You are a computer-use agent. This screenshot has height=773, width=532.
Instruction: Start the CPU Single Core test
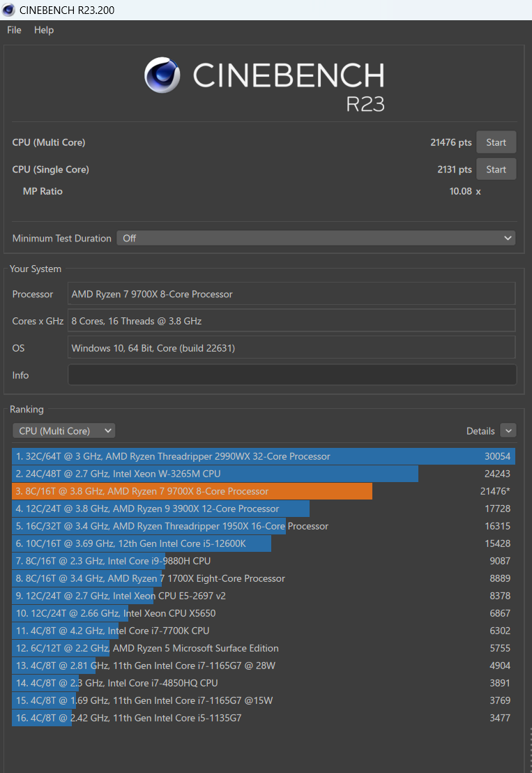click(496, 170)
